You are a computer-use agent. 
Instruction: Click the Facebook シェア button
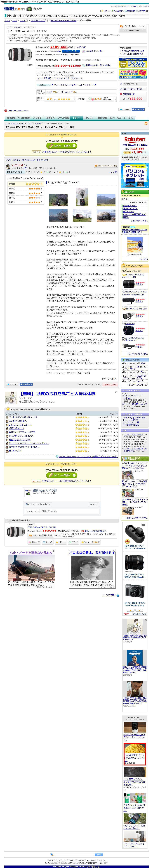tap(94, 504)
